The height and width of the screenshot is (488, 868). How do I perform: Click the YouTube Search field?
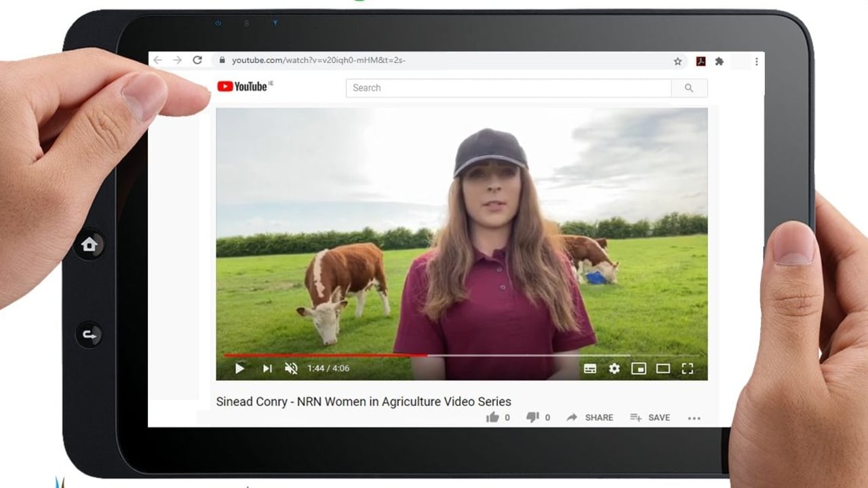[509, 88]
